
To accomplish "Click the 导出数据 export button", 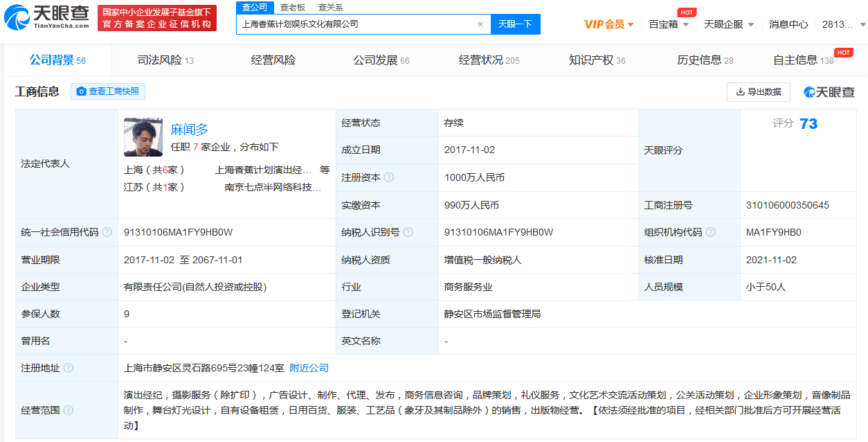I will [758, 91].
